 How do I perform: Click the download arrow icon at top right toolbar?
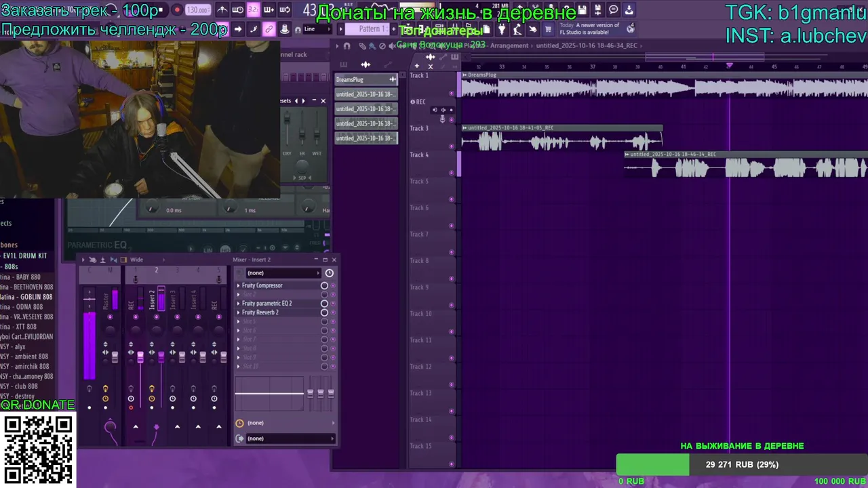(629, 9)
